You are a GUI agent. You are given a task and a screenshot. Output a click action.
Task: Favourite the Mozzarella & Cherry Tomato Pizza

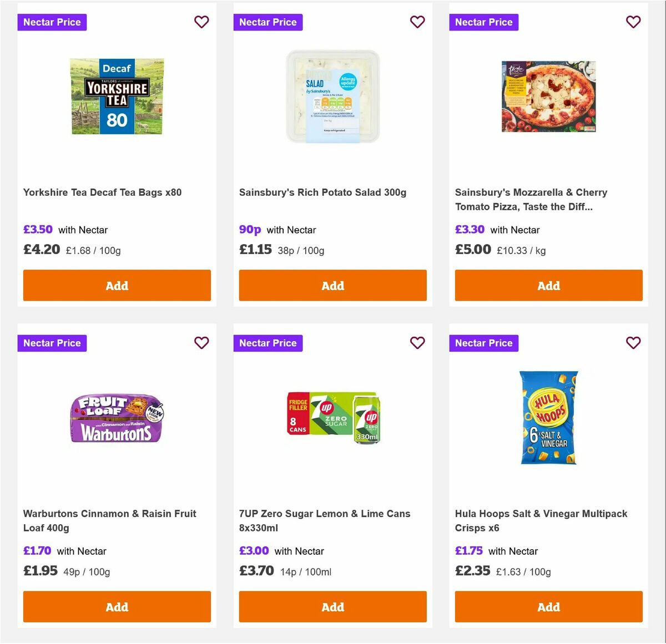point(633,22)
